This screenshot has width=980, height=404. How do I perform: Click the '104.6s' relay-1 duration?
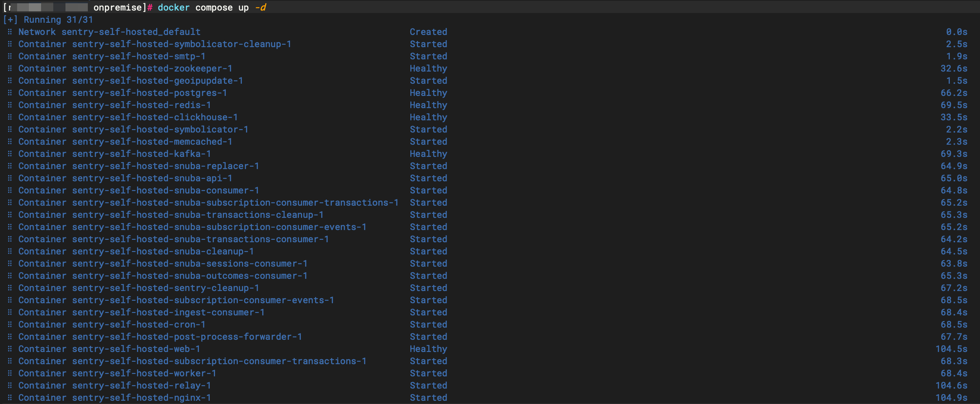952,385
